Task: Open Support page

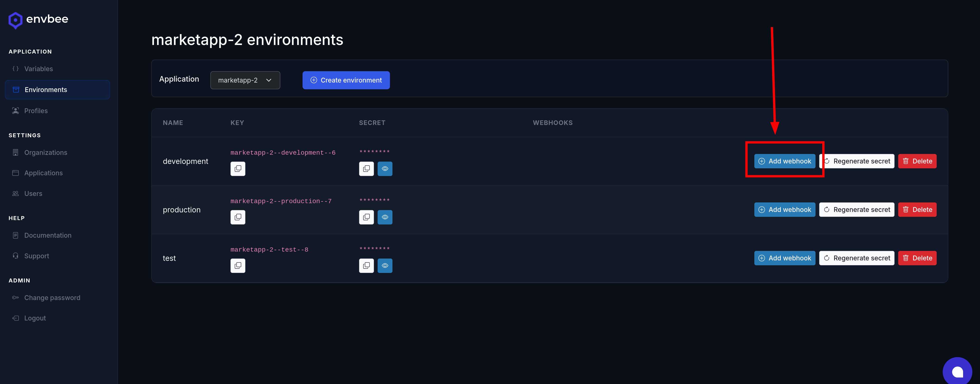Action: coord(57,256)
